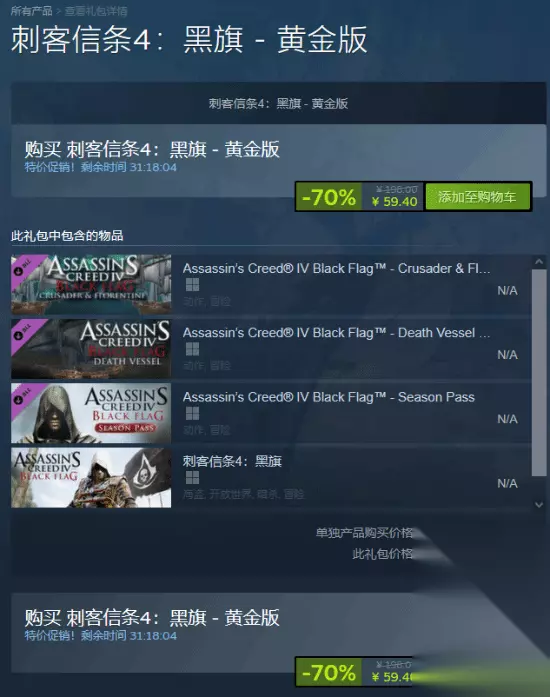Open 查看礼包详情 breadcrumb link
The image size is (550, 697).
pyautogui.click(x=96, y=11)
